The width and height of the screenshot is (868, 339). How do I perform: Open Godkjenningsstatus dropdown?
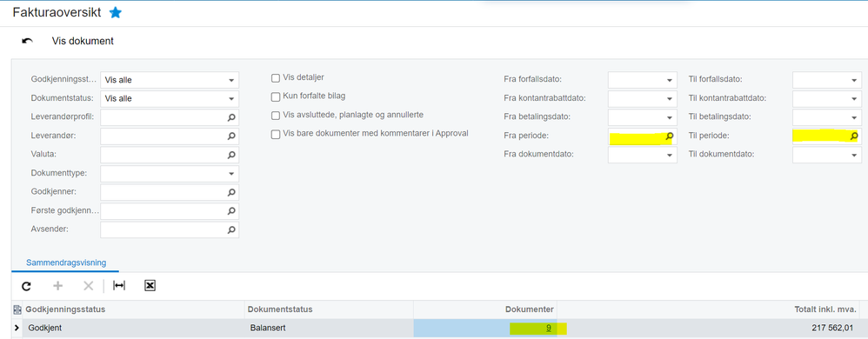pos(230,80)
